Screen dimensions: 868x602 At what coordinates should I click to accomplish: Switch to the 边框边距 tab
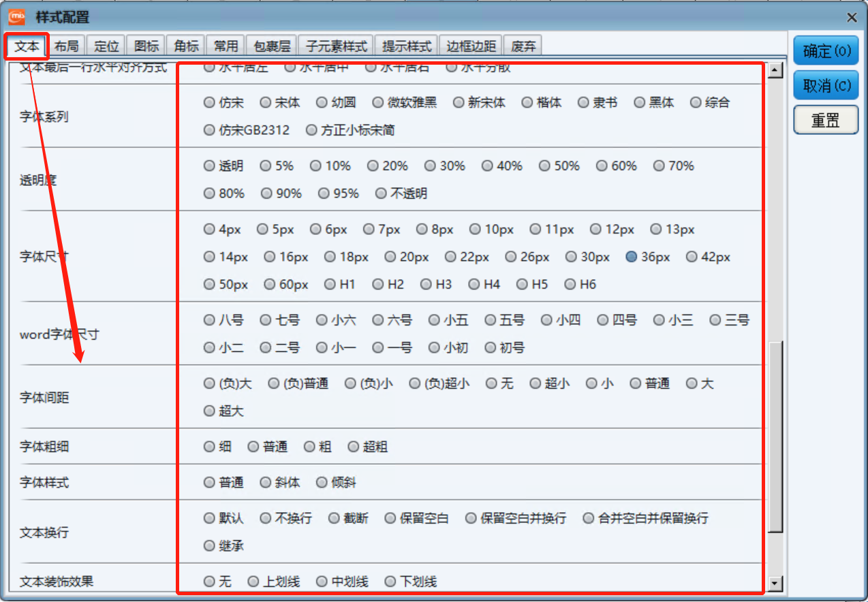click(x=471, y=46)
